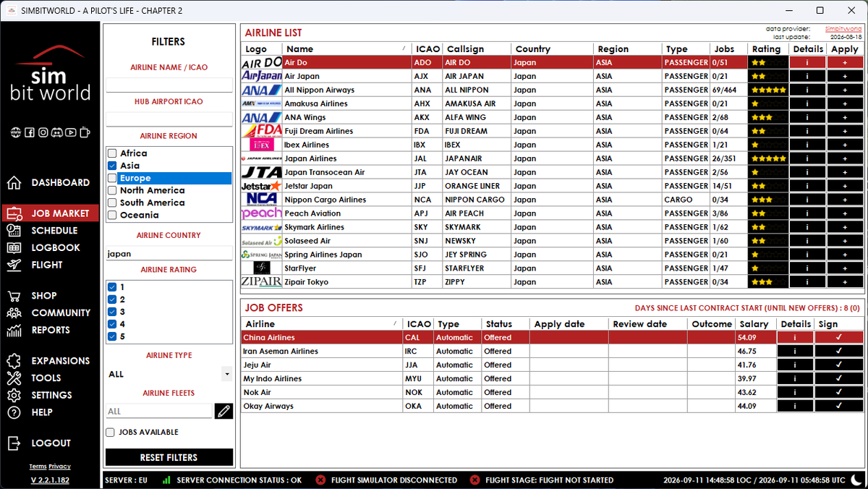This screenshot has width=868, height=489.
Task: Open the Logbook section
Action: pos(51,247)
